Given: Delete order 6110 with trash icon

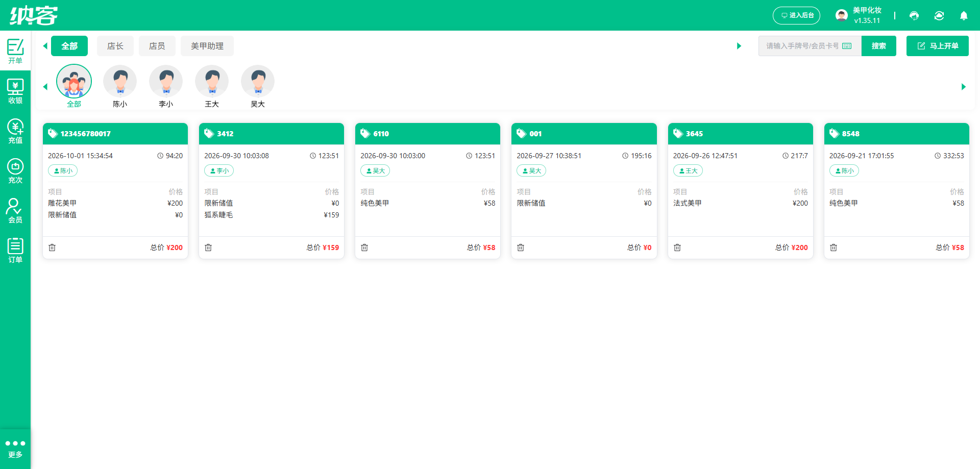Looking at the screenshot, I should pos(364,248).
